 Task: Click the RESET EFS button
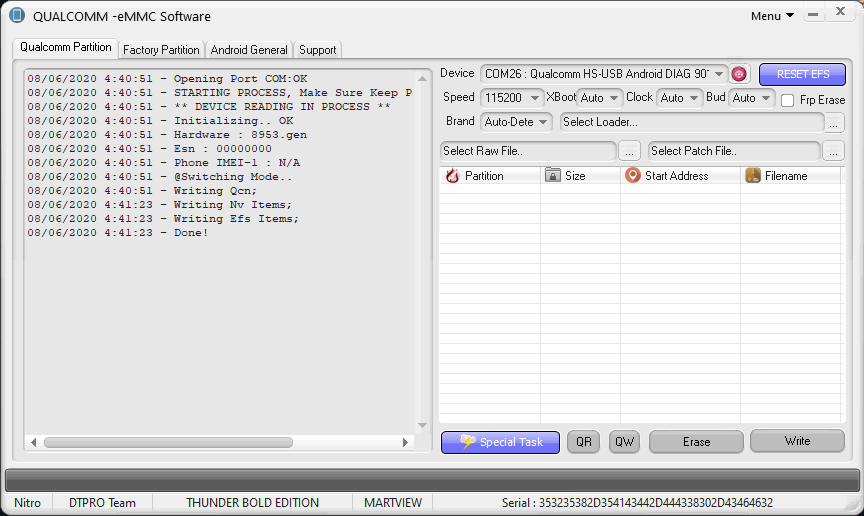pos(802,74)
